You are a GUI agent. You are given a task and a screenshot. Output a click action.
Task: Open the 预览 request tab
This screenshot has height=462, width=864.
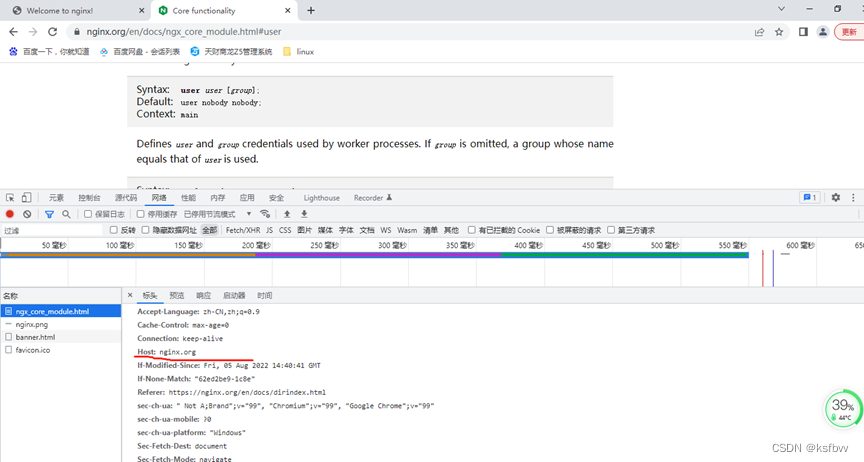(x=177, y=296)
